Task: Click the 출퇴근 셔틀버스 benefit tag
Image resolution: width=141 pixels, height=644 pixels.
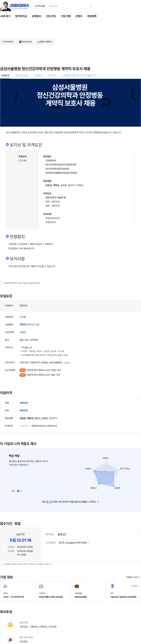Action: click(x=45, y=42)
